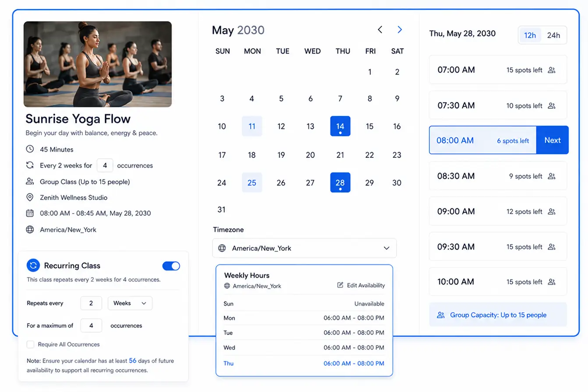588x392 pixels.
Task: Click people icon in 07:00 AM slot
Action: [552, 70]
